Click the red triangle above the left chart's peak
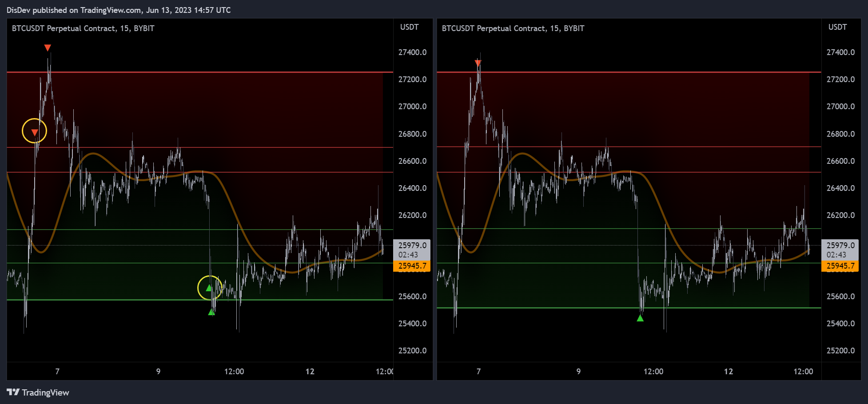Image resolution: width=868 pixels, height=404 pixels. pyautogui.click(x=48, y=48)
